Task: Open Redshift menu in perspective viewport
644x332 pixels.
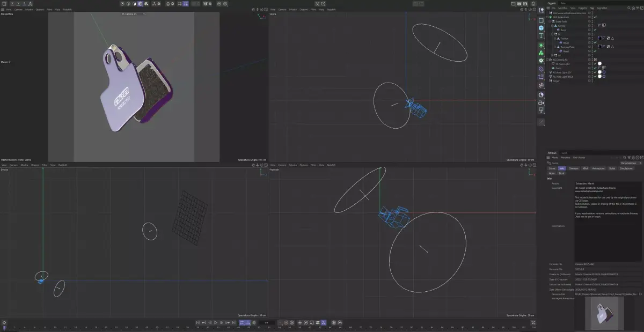Action: click(67, 9)
